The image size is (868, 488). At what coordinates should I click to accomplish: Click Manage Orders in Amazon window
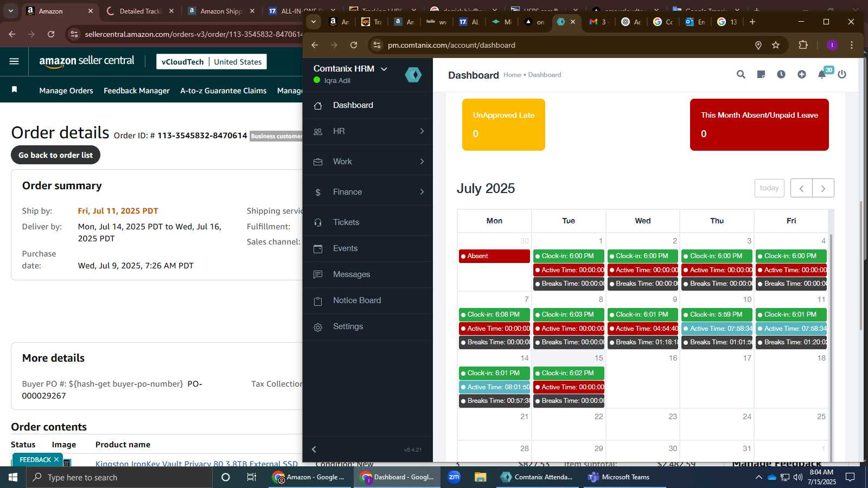[66, 91]
